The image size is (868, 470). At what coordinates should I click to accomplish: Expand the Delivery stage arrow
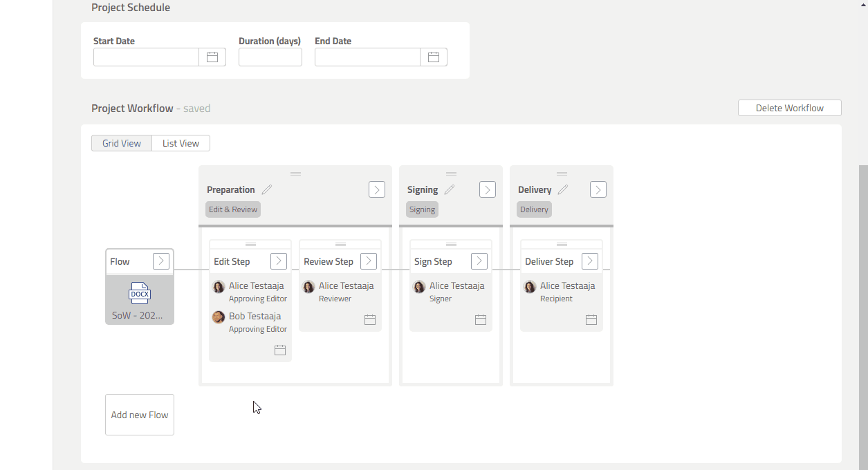598,189
